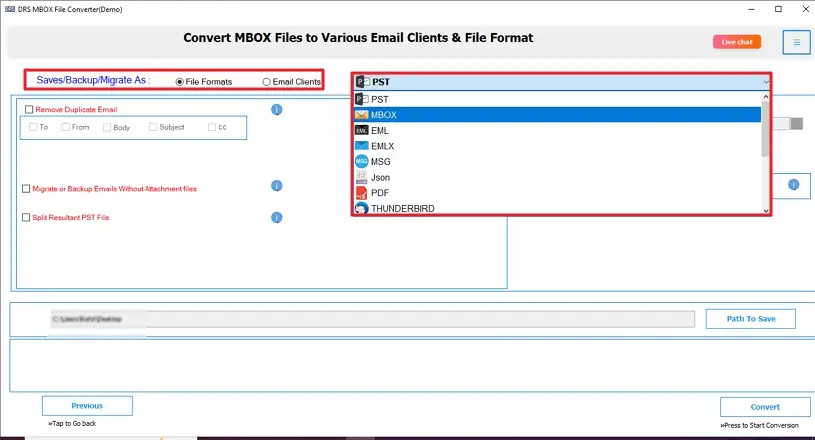Viewport: 815px width, 440px height.
Task: Click the gray toggle at right edge
Action: 796,124
